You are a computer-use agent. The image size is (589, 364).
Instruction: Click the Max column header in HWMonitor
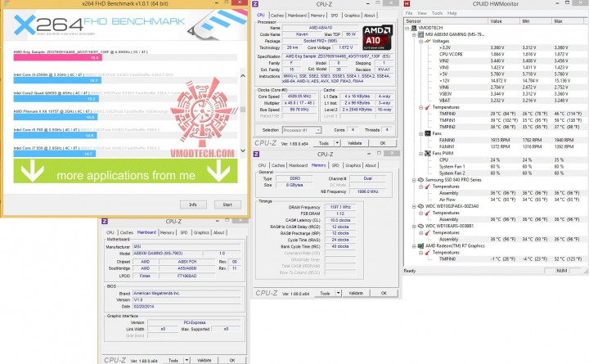(569, 21)
